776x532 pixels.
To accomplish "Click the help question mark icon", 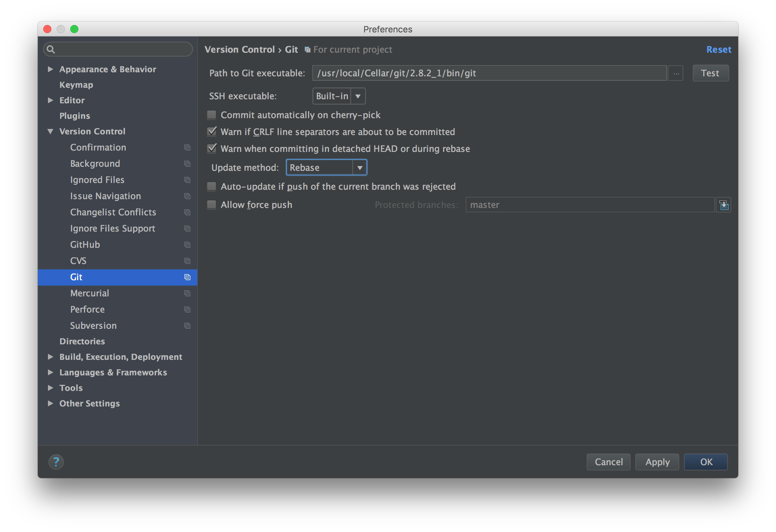I will click(x=56, y=462).
